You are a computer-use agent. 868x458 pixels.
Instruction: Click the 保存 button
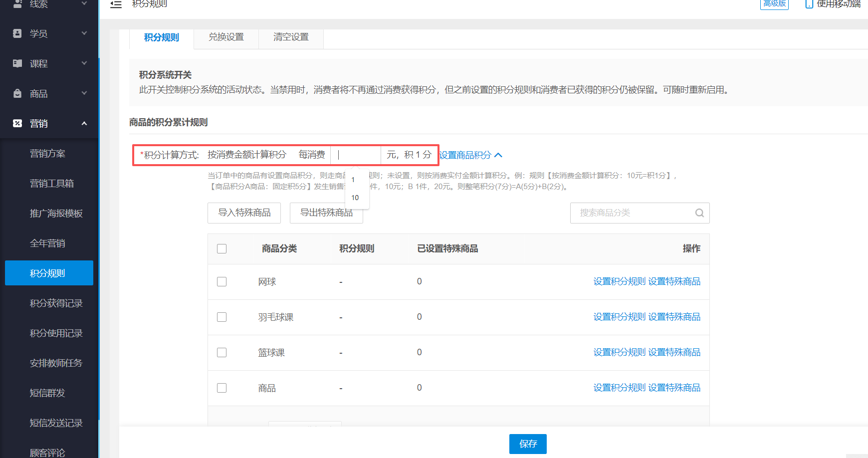(x=528, y=444)
